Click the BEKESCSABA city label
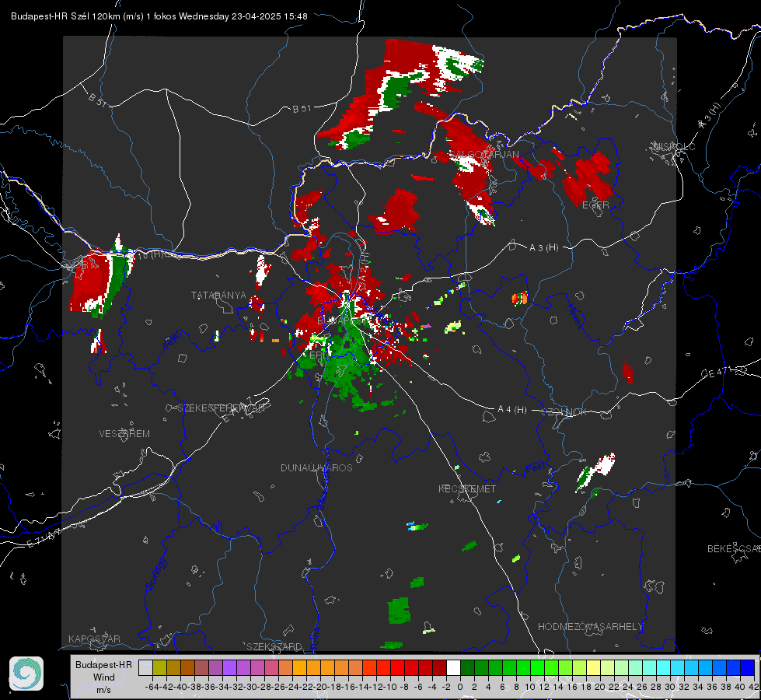Screen dimensions: 761x700 (x=734, y=549)
